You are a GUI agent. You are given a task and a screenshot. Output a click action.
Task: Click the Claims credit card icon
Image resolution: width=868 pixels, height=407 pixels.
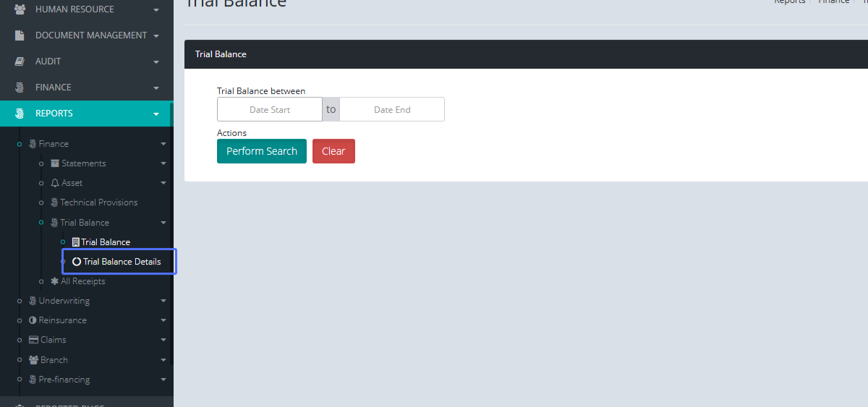click(x=33, y=340)
